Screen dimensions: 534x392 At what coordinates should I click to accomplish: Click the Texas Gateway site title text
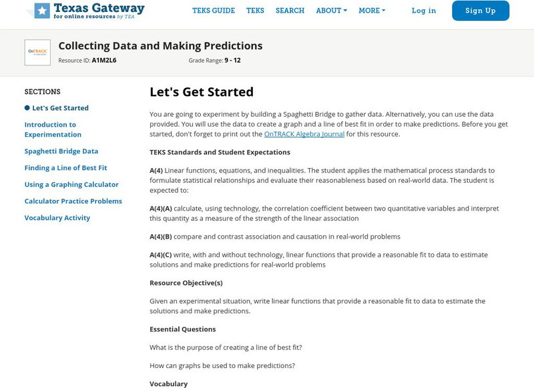coord(99,9)
